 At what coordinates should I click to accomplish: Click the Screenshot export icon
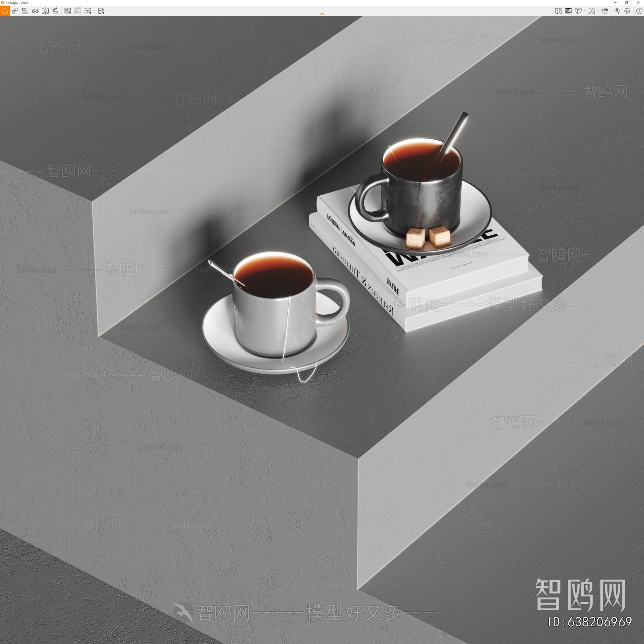click(68, 11)
